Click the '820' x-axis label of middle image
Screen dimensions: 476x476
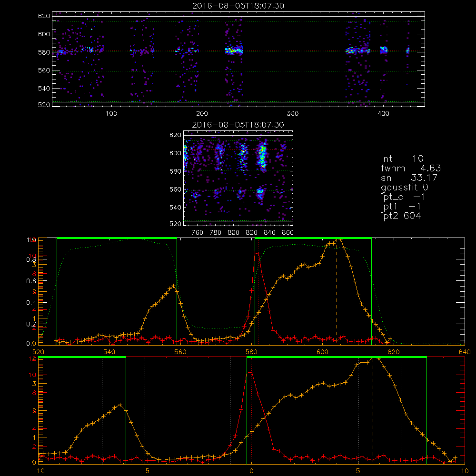click(251, 233)
